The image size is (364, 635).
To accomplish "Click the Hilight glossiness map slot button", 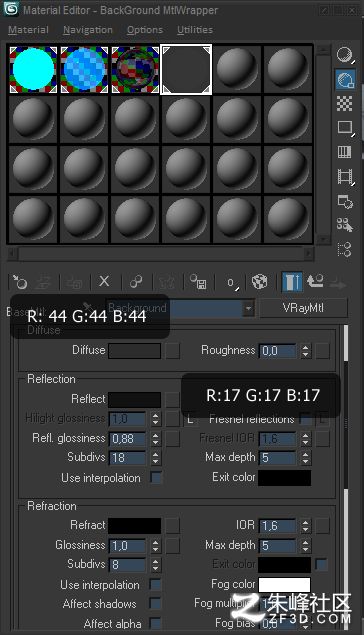I will [x=172, y=419].
